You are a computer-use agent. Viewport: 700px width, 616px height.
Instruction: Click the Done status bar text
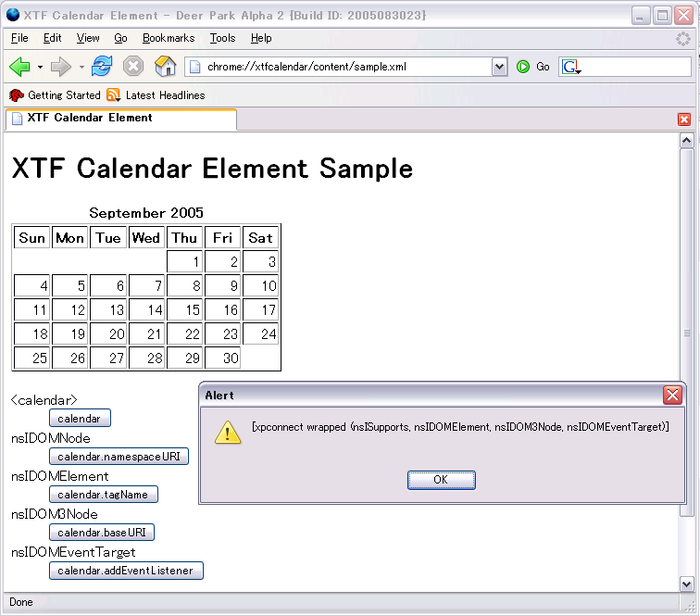(21, 602)
